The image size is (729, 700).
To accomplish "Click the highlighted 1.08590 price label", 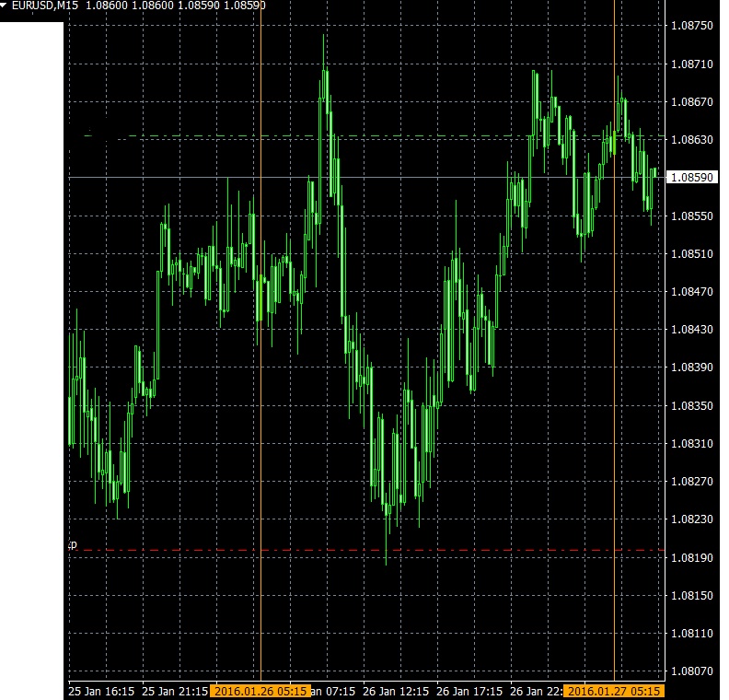I will pyautogui.click(x=692, y=177).
